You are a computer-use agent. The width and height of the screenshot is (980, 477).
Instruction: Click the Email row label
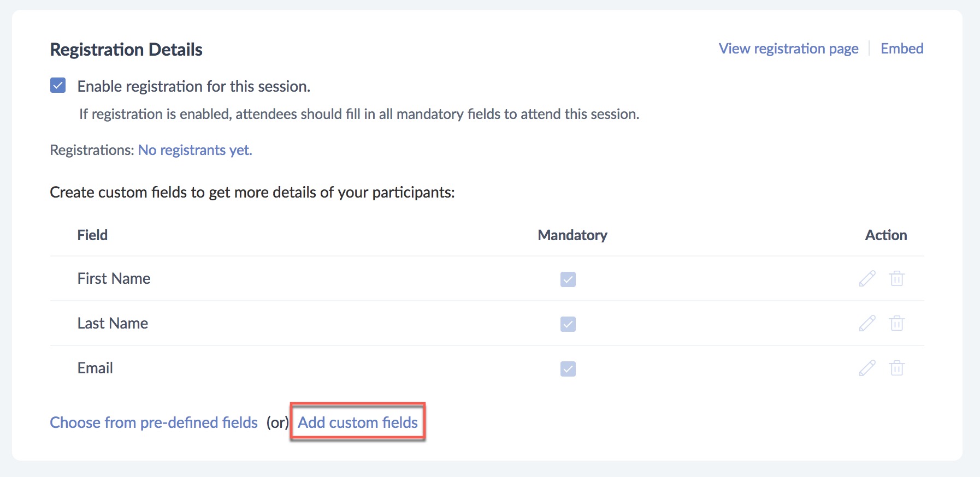95,368
